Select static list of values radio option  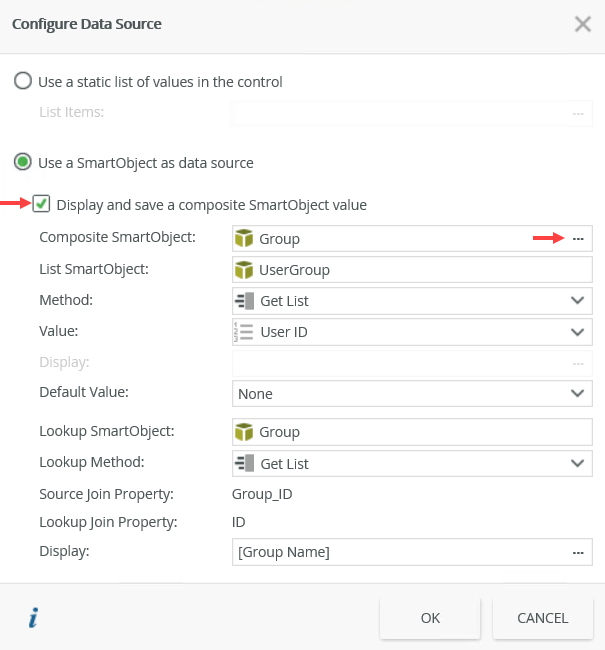click(22, 82)
